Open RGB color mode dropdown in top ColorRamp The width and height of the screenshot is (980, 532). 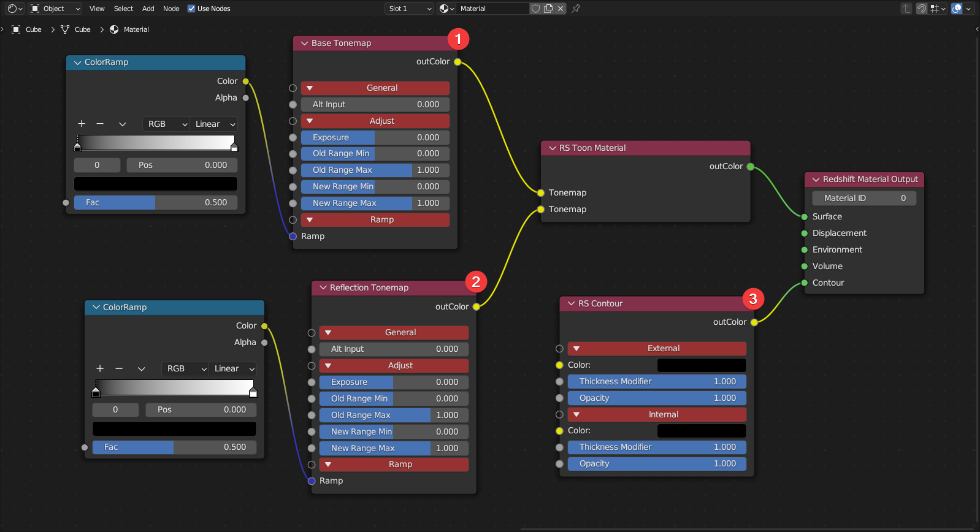(166, 124)
